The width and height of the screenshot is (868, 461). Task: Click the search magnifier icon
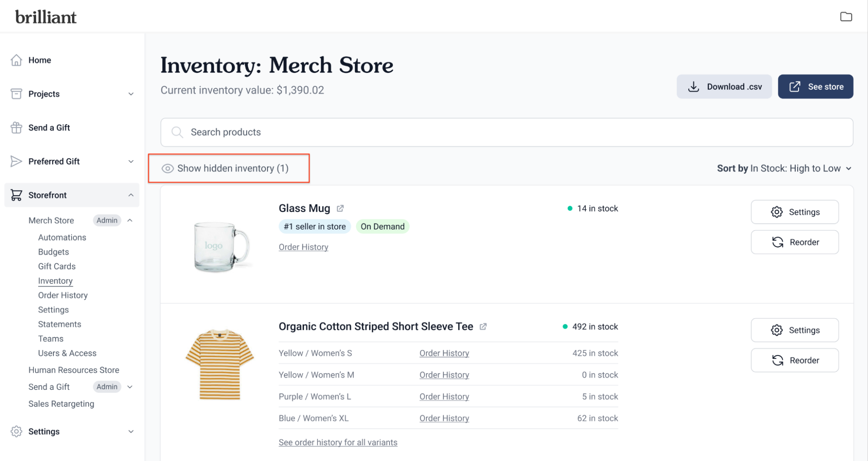[x=177, y=132]
